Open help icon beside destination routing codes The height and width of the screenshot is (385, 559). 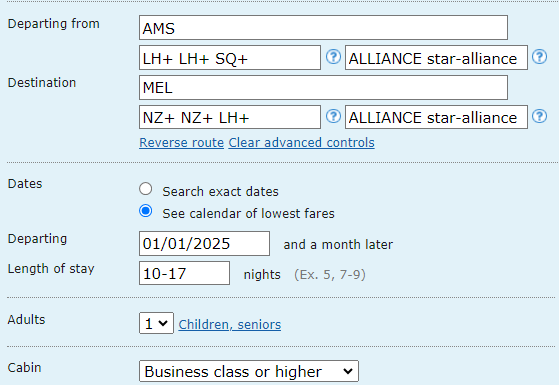(333, 117)
